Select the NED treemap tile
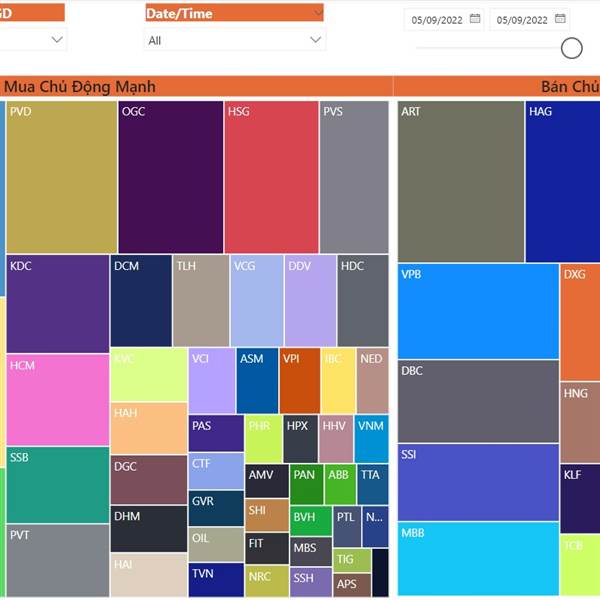 click(373, 381)
